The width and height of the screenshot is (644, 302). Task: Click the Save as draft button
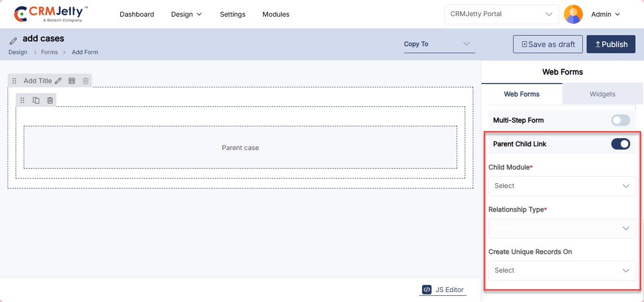coord(548,44)
